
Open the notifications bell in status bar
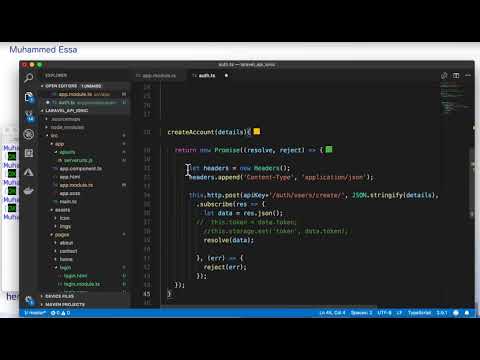(467, 313)
